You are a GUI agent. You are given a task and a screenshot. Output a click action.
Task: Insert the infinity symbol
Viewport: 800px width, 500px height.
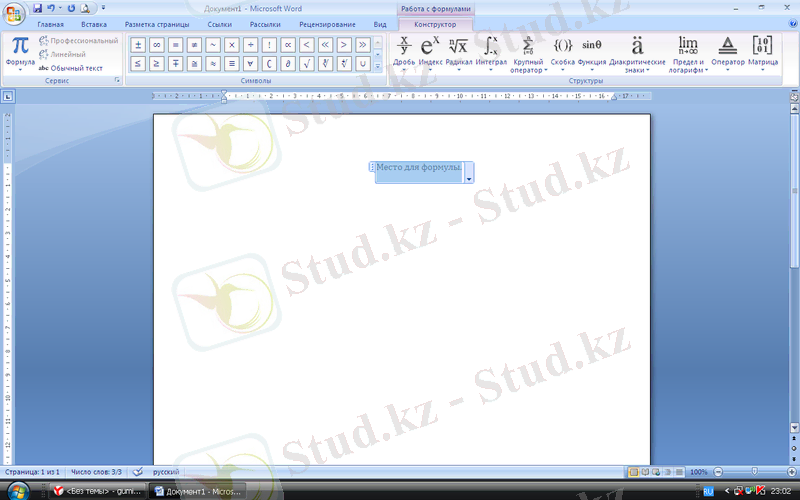point(157,45)
